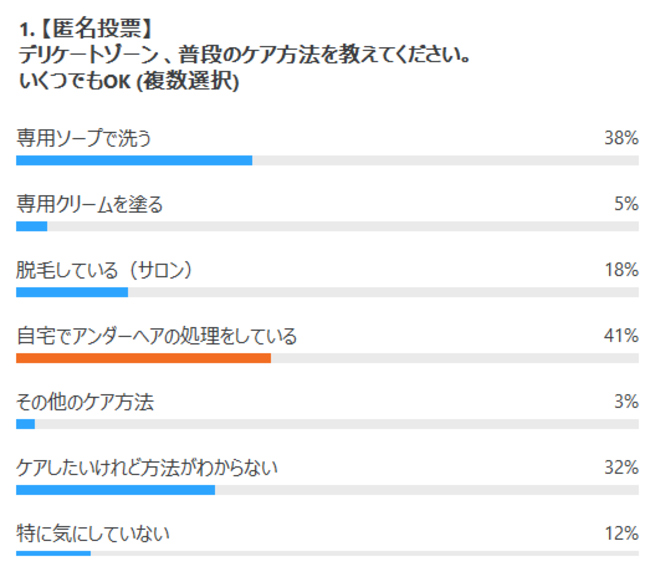Select the その他のケア方法 option label

[85, 402]
